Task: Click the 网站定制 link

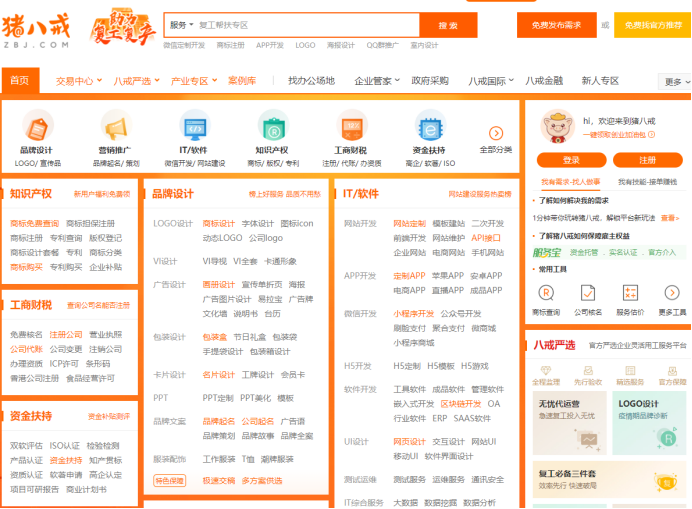Action: 410,223
